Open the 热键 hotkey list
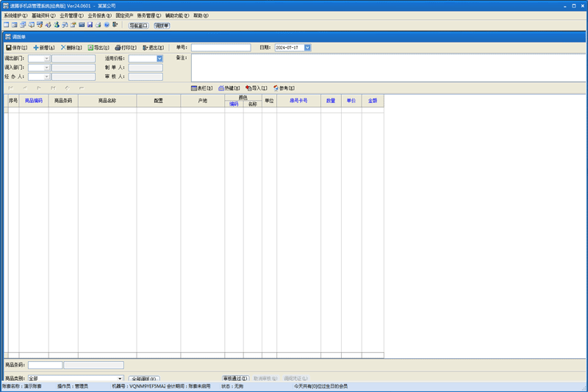This screenshot has height=392, width=588. coord(221,88)
